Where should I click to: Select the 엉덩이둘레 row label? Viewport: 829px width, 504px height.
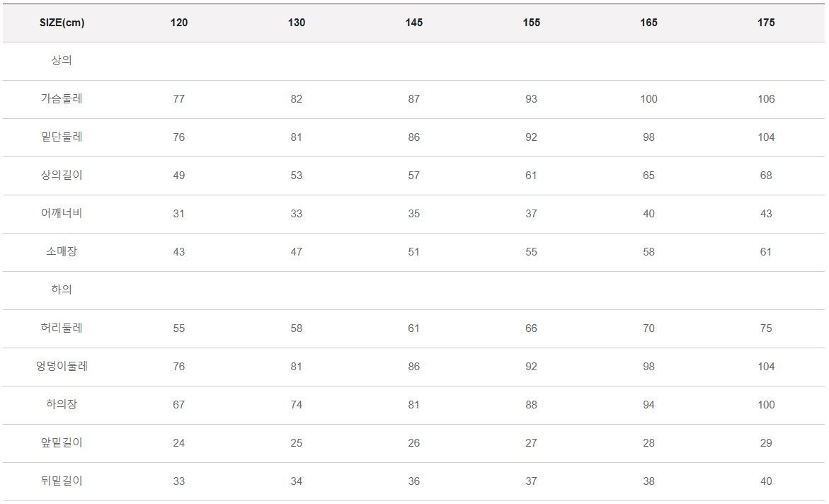click(62, 367)
